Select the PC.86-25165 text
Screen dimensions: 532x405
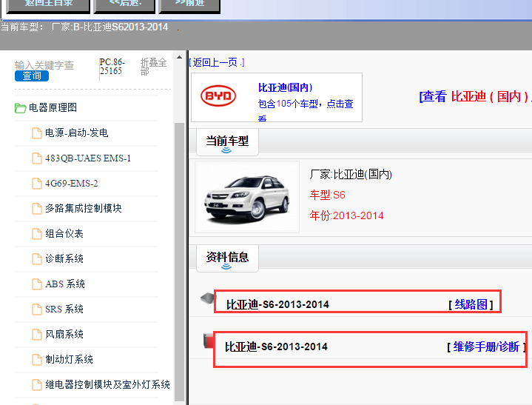(112, 67)
